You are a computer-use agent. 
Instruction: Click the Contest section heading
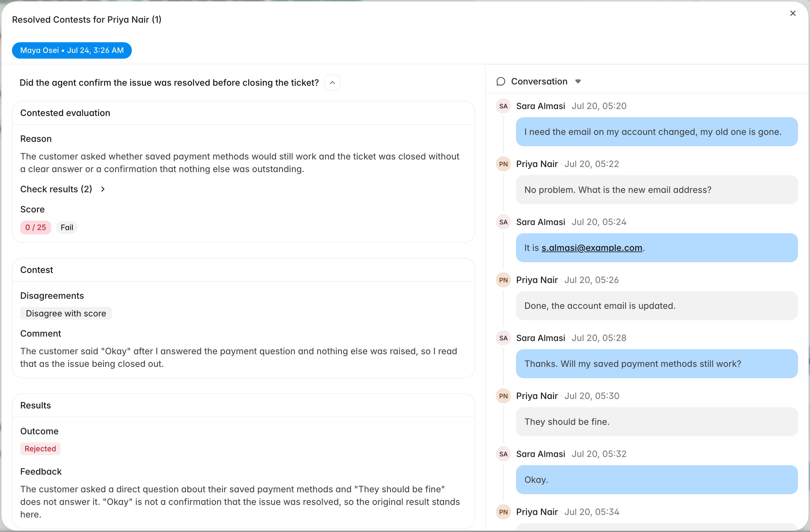(36, 270)
